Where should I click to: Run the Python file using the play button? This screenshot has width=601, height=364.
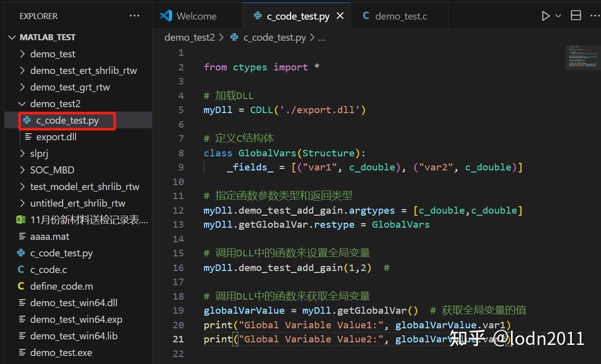545,15
